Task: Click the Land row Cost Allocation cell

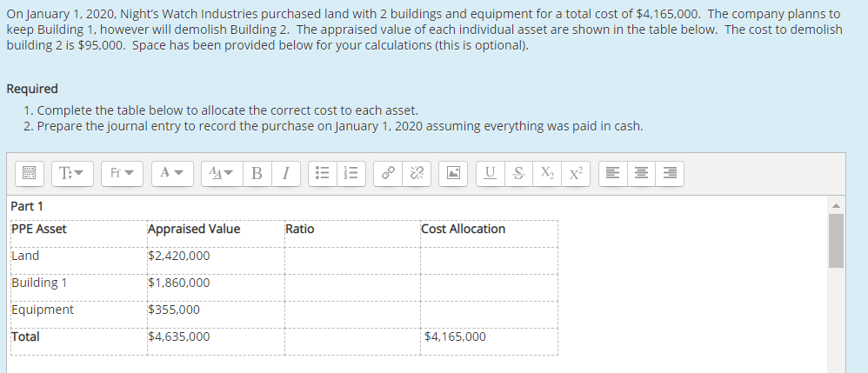Action: click(x=489, y=261)
